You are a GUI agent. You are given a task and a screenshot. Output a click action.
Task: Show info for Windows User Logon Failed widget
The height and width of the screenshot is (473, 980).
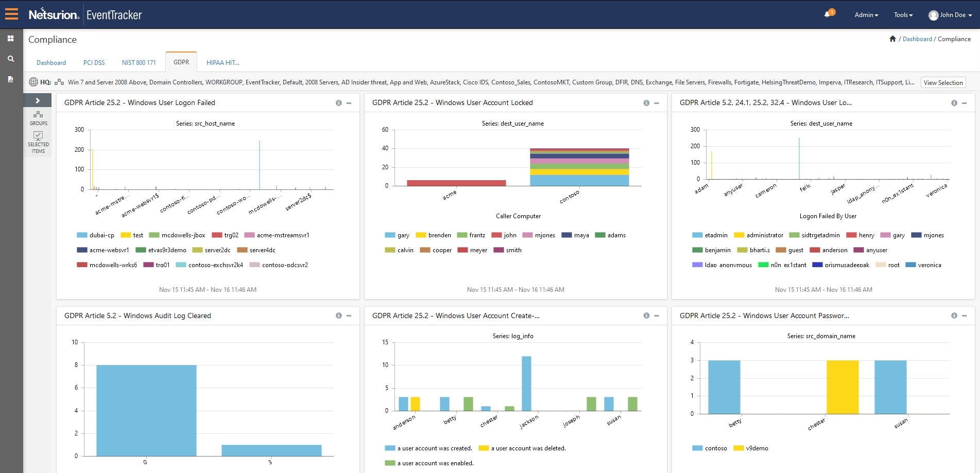[x=338, y=103]
